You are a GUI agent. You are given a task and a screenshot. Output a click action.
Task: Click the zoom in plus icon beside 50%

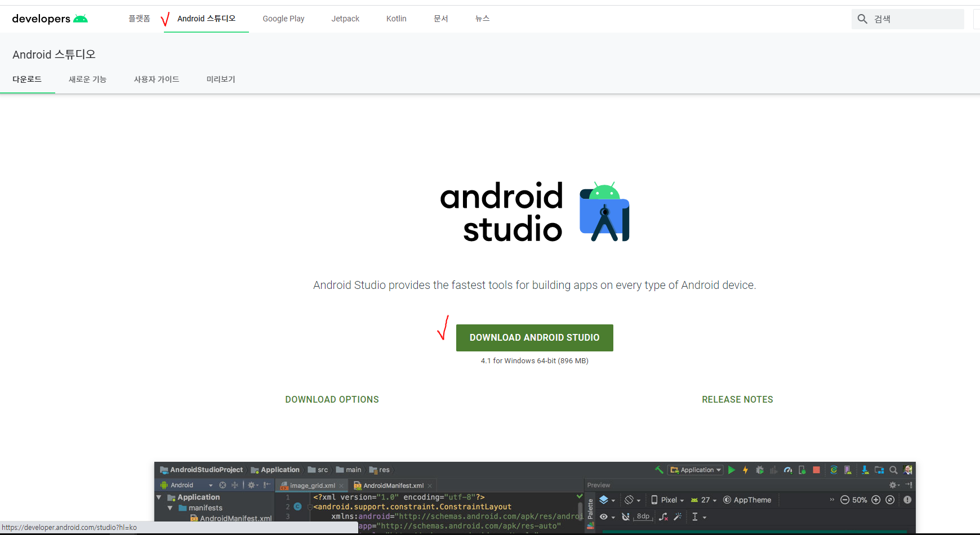876,500
